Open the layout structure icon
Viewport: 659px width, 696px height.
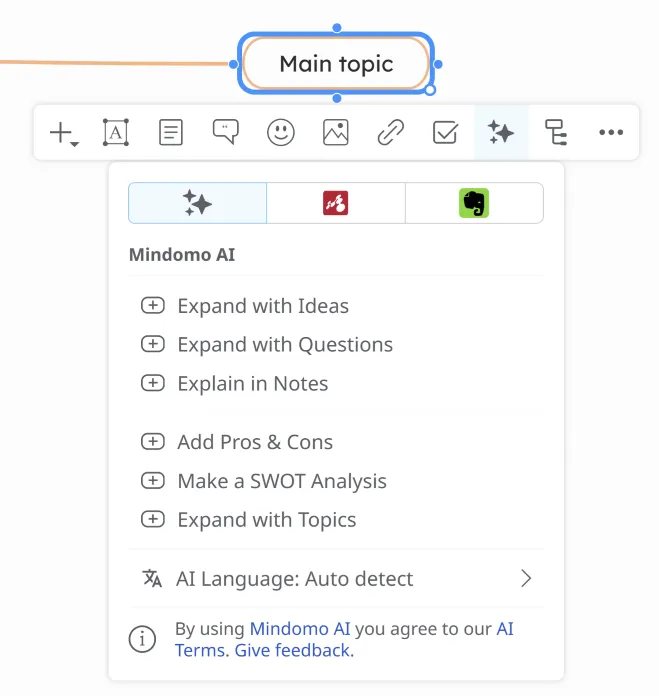pyautogui.click(x=555, y=132)
